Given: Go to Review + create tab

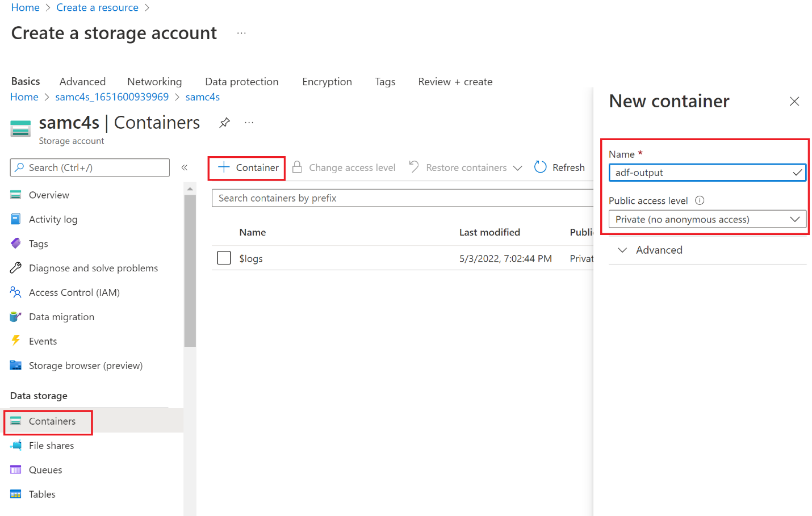Looking at the screenshot, I should click(455, 82).
